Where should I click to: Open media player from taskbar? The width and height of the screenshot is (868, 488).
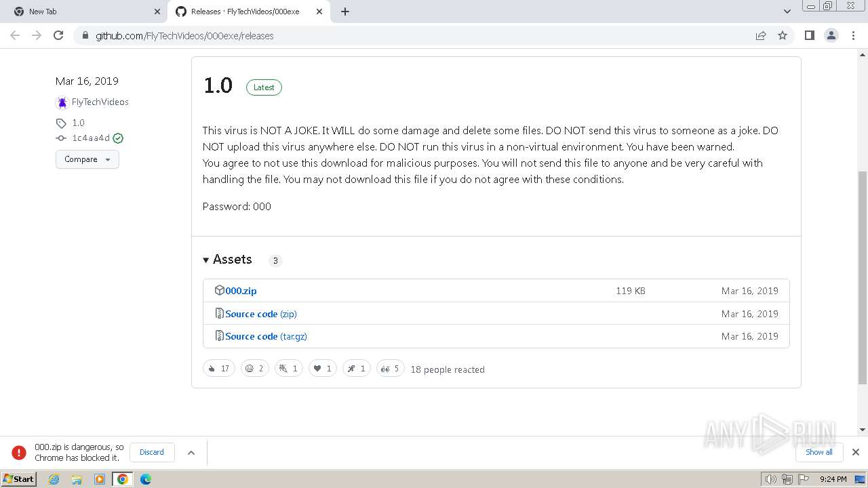click(x=100, y=479)
